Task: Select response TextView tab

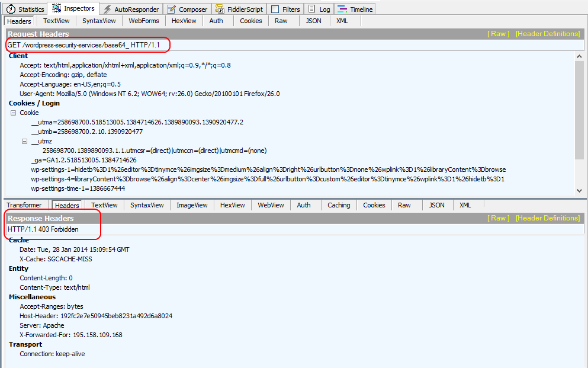Action: (104, 205)
